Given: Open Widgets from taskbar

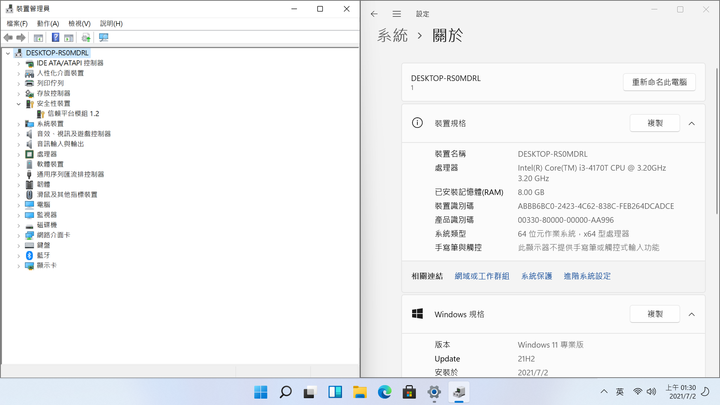Looking at the screenshot, I should 335,392.
